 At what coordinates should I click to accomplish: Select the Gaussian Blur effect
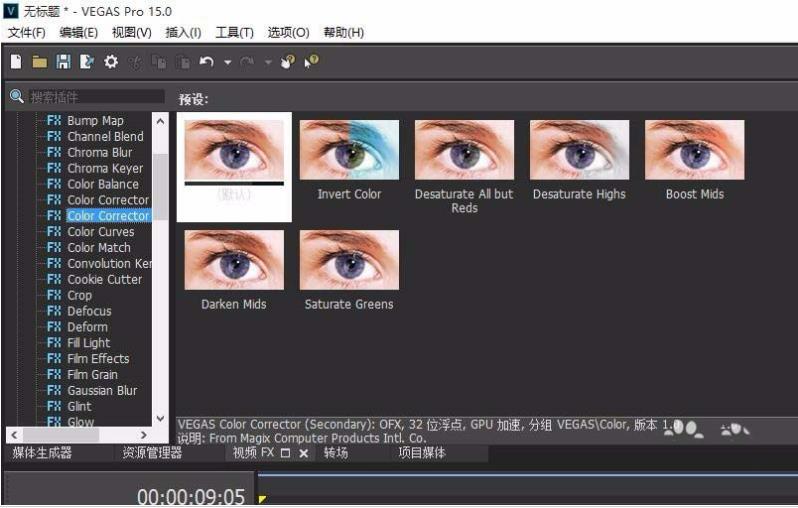tap(102, 390)
